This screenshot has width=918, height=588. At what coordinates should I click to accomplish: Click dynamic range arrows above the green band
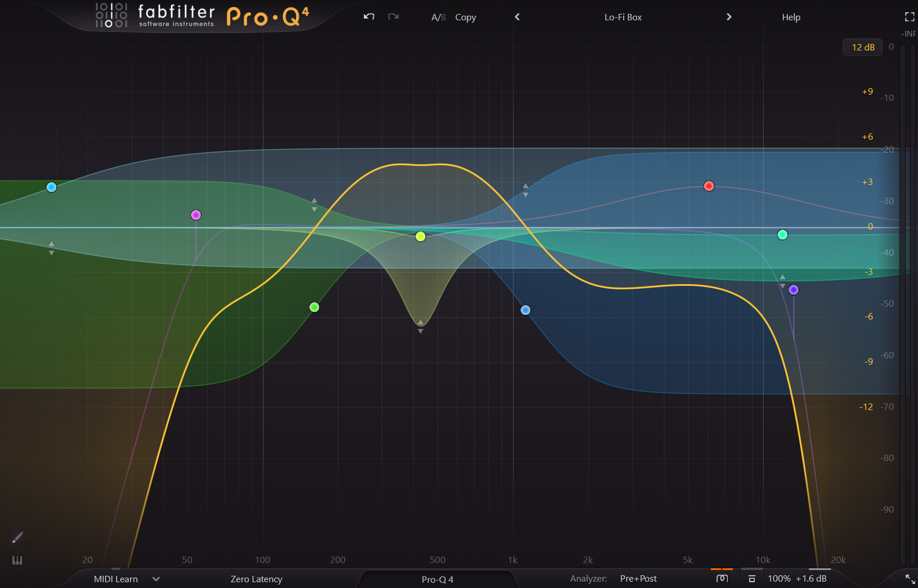coord(315,205)
